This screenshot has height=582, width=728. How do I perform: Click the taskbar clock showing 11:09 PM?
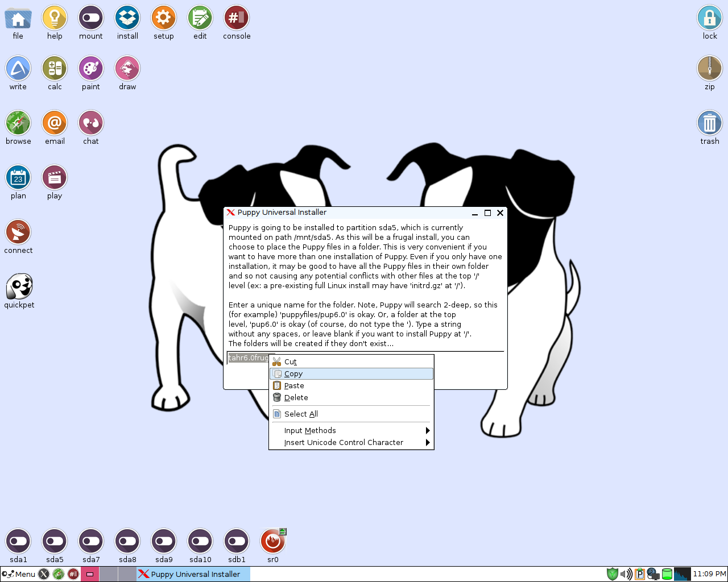coord(709,574)
